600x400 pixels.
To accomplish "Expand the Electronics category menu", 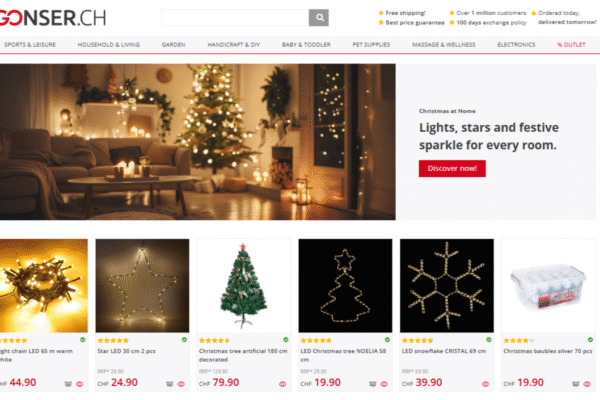I will [x=516, y=45].
